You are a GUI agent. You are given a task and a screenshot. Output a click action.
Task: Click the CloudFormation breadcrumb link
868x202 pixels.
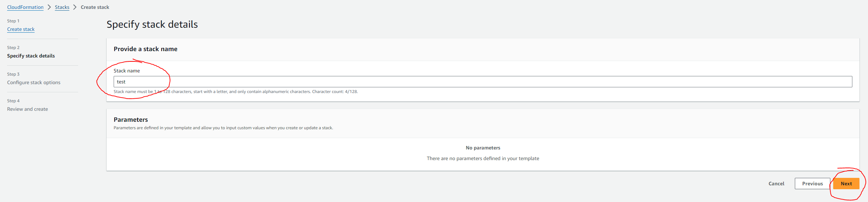[25, 7]
